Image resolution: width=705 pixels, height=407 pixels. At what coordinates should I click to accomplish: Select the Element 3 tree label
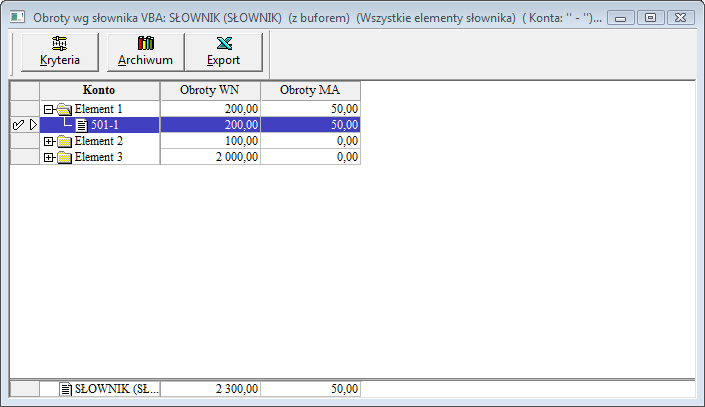[98, 157]
